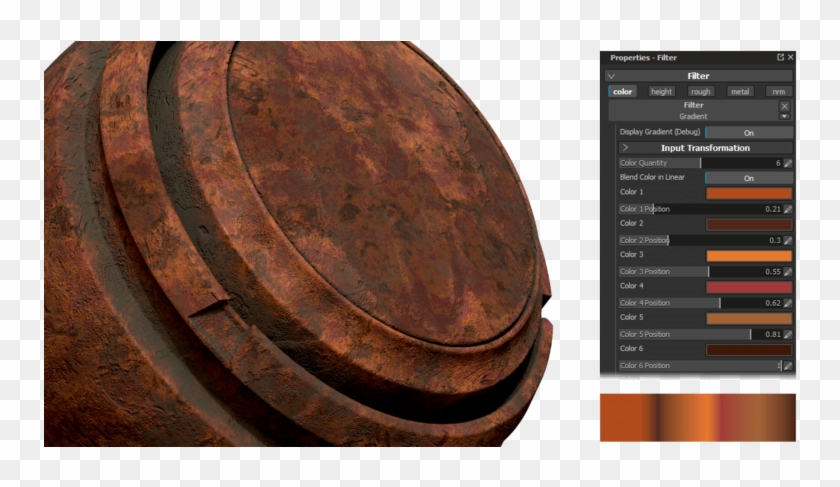Click the gradient preview strip below panel
The image size is (840, 487).
(698, 417)
